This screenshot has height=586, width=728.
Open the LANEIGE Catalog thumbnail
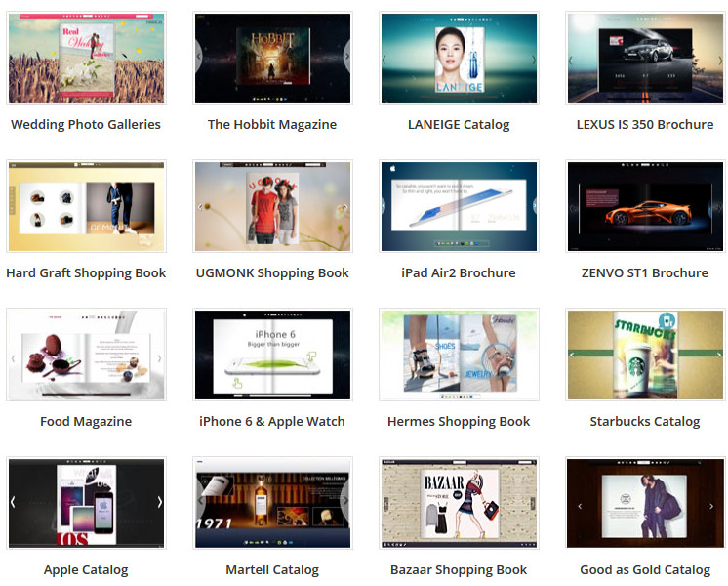(x=459, y=58)
